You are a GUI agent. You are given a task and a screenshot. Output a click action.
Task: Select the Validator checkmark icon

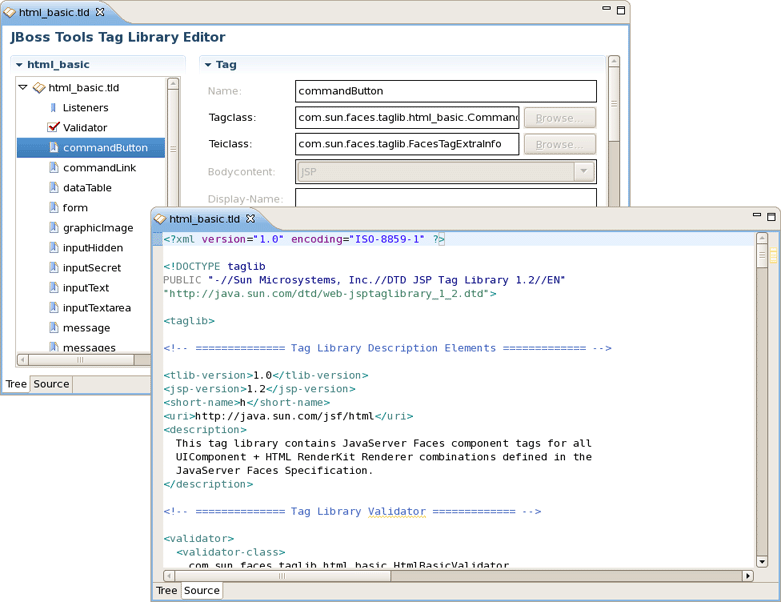54,128
